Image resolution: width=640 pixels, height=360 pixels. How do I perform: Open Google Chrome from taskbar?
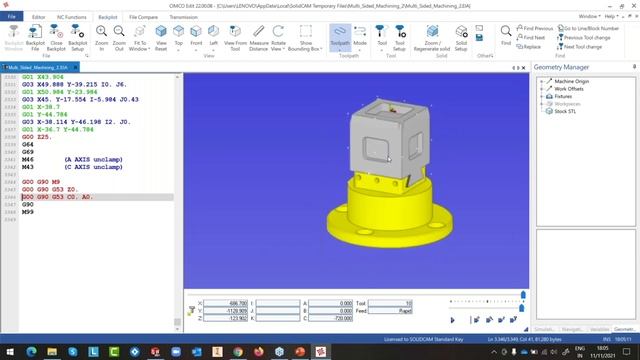238,351
